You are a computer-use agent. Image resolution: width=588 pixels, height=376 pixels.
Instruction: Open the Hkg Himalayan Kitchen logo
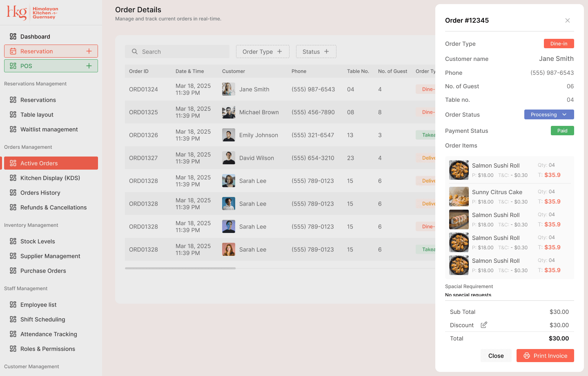click(31, 12)
